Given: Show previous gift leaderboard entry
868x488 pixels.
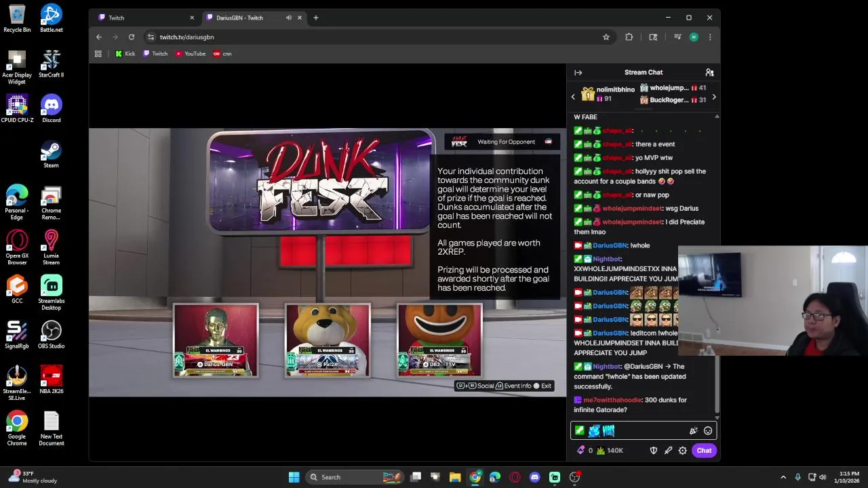Looking at the screenshot, I should [573, 97].
